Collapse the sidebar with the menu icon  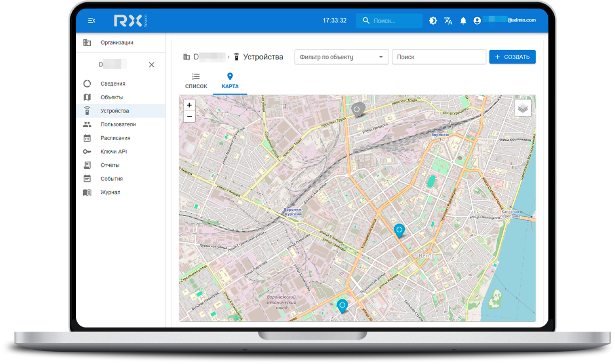click(91, 21)
